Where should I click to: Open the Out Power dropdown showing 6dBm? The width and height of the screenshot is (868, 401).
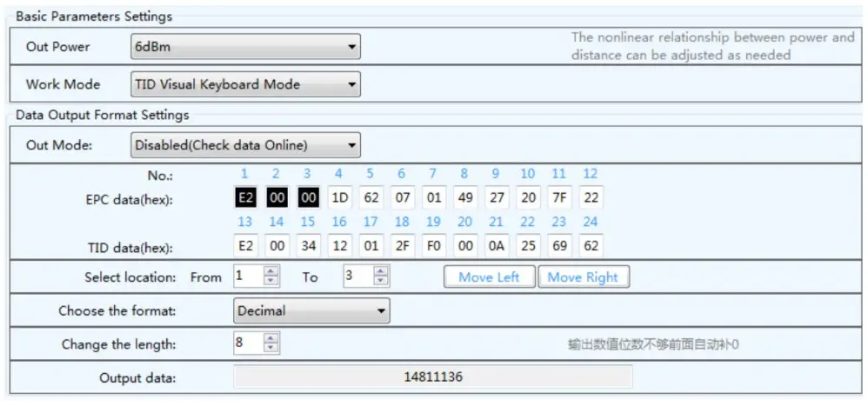[245, 47]
